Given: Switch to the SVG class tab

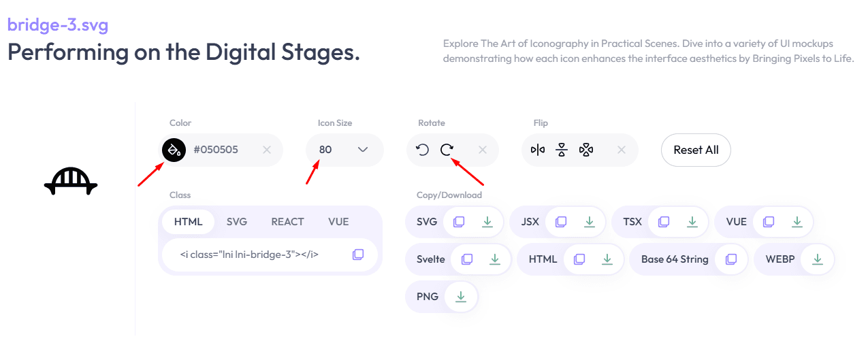Looking at the screenshot, I should [x=237, y=222].
